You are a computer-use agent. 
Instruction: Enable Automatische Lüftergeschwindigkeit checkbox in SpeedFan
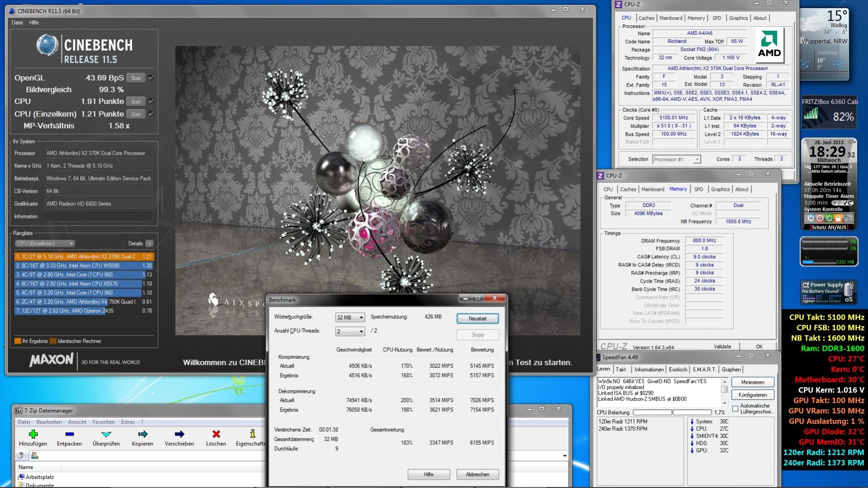pos(735,408)
